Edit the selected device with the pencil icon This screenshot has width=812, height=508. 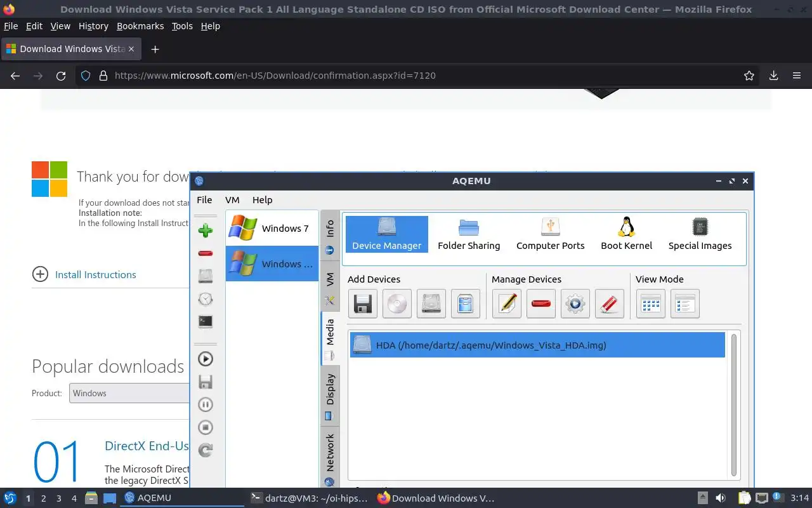tap(507, 304)
